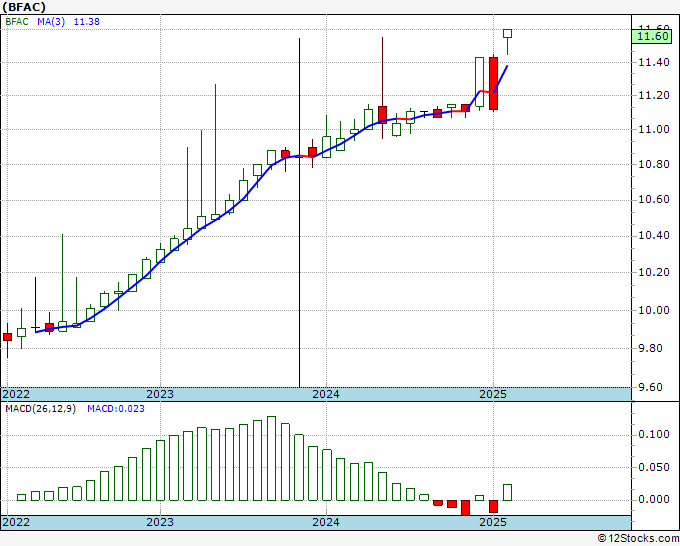Click the MACD(26,12,9) indicator label
The width and height of the screenshot is (680, 546).
pyautogui.click(x=40, y=409)
